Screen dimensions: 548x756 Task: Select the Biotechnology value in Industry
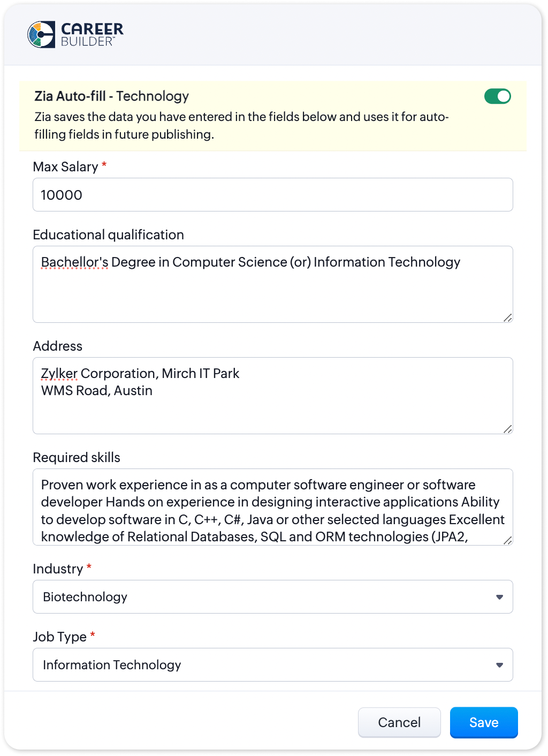85,597
